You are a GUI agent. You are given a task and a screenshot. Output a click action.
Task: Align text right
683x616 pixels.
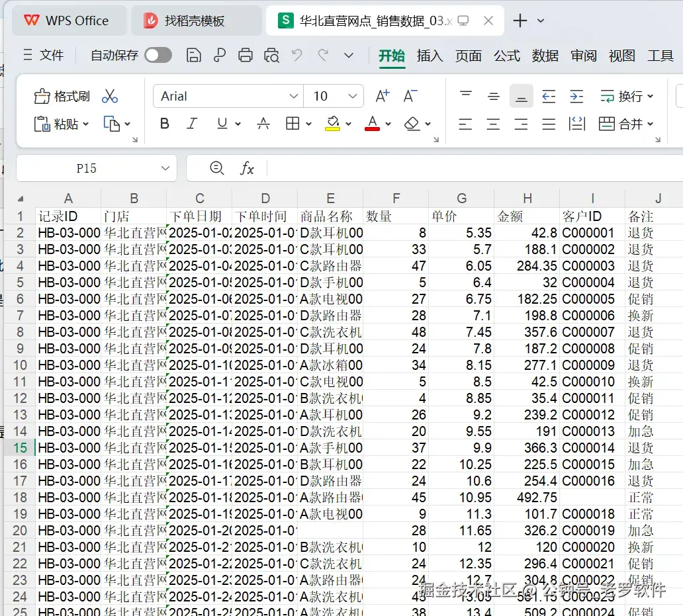521,124
